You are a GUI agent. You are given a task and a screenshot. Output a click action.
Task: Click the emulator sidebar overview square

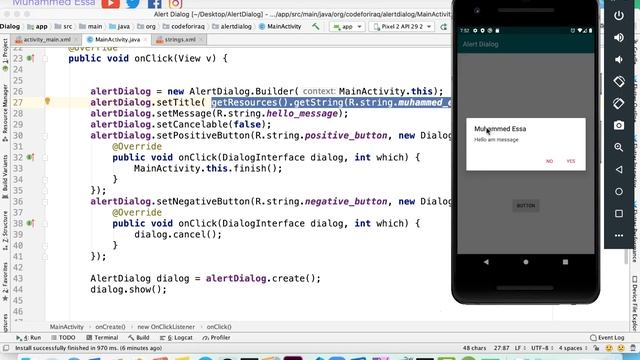point(619,213)
